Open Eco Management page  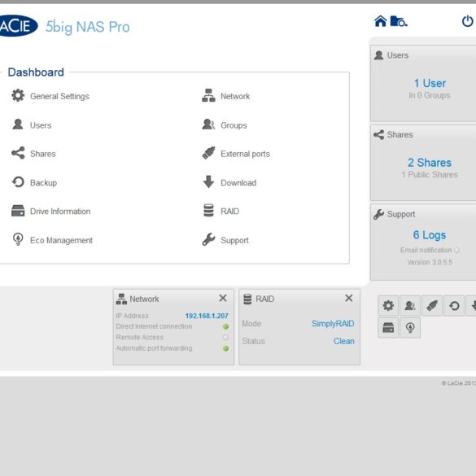point(61,240)
